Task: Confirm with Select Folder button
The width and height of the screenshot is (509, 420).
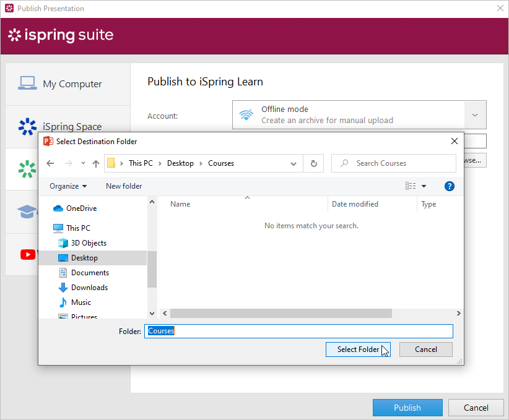Action: [x=358, y=349]
